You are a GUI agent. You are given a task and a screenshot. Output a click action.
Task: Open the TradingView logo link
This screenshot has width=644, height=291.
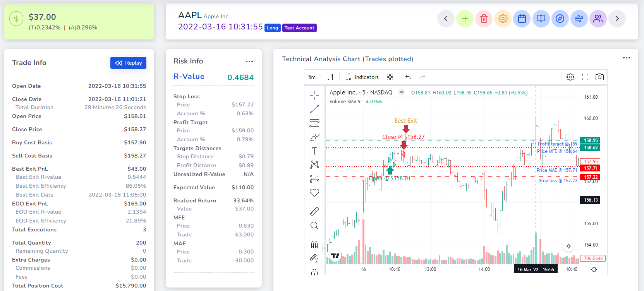pos(335,255)
